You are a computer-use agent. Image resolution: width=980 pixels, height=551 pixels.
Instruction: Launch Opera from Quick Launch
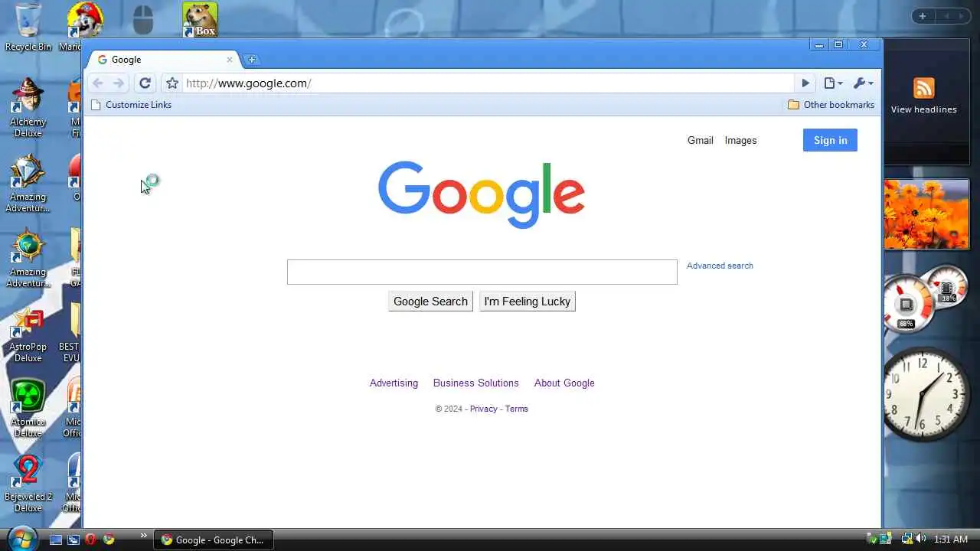[91, 540]
